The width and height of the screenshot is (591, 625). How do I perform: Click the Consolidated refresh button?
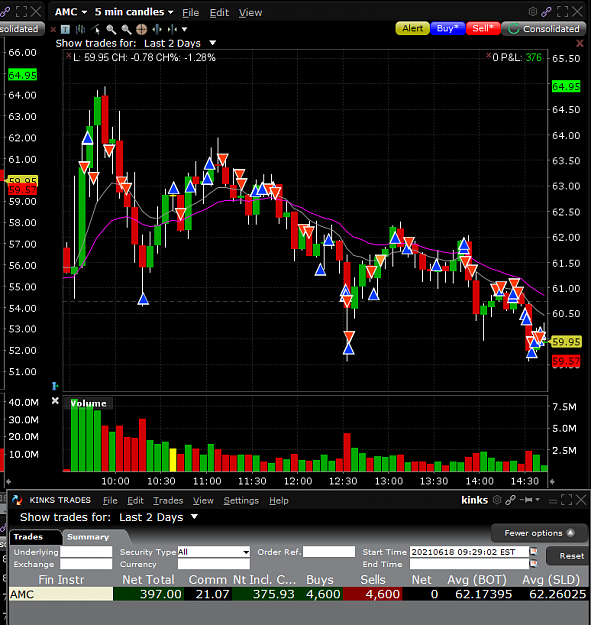coord(544,29)
